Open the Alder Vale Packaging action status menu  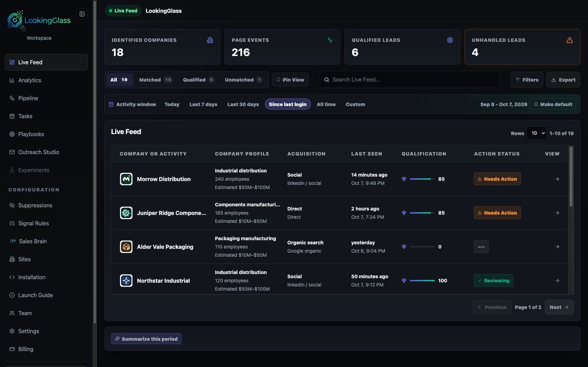(x=481, y=247)
